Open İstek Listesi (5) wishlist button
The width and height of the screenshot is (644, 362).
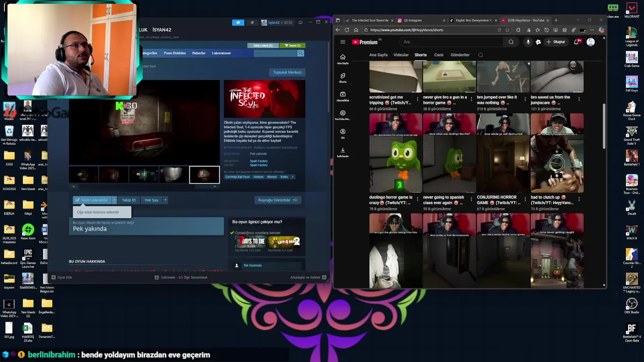click(x=263, y=45)
